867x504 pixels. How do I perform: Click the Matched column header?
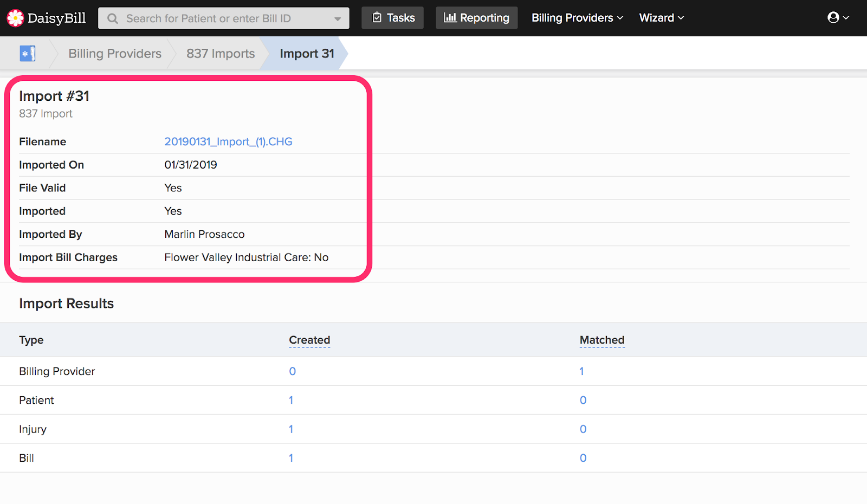[x=602, y=340]
